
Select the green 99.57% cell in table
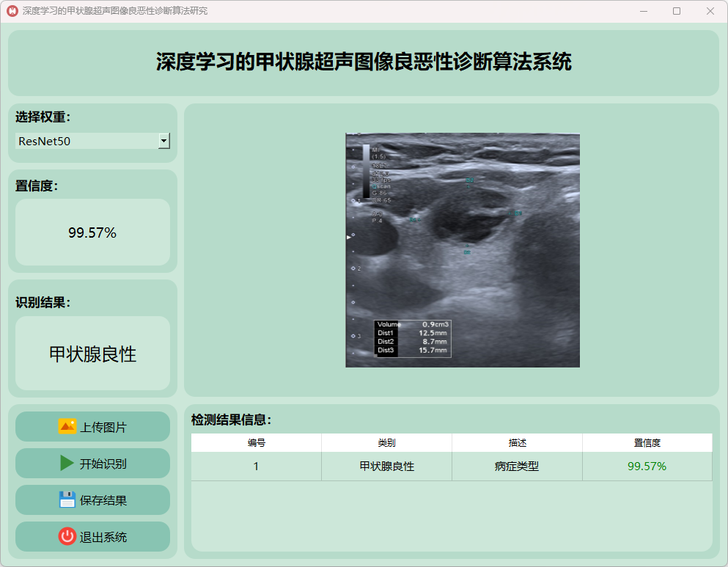click(x=647, y=467)
